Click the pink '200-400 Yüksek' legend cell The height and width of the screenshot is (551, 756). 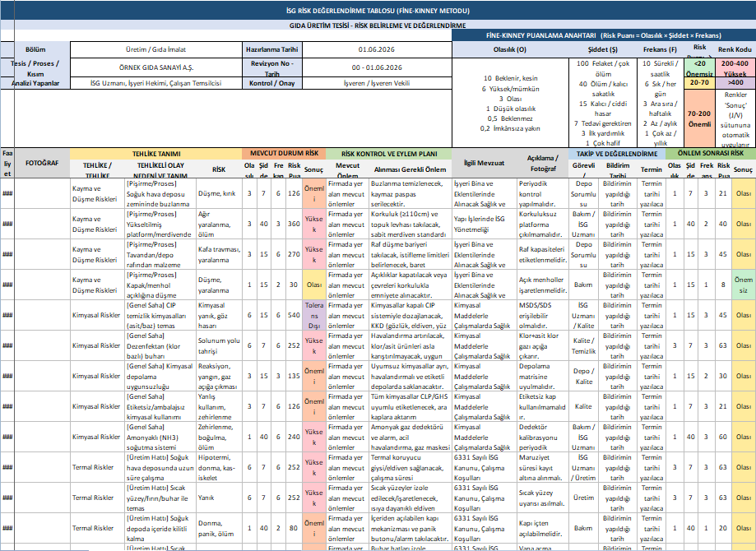[735, 68]
